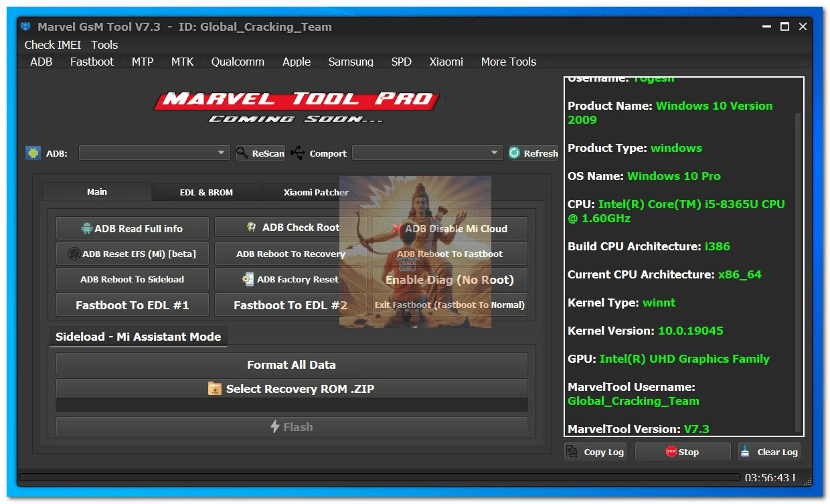The height and width of the screenshot is (504, 830).
Task: Click the magnifier icon on ReScan
Action: pyautogui.click(x=242, y=153)
